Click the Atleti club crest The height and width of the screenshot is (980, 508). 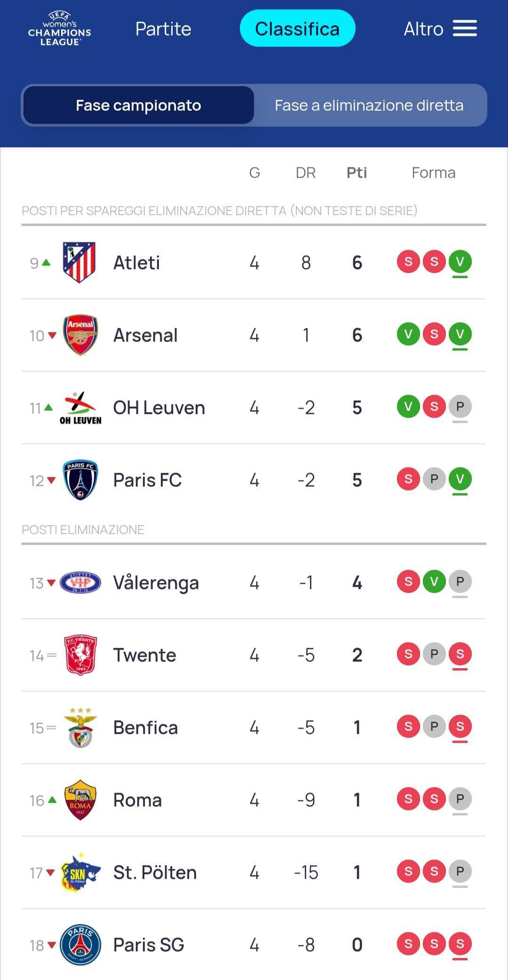click(x=79, y=263)
